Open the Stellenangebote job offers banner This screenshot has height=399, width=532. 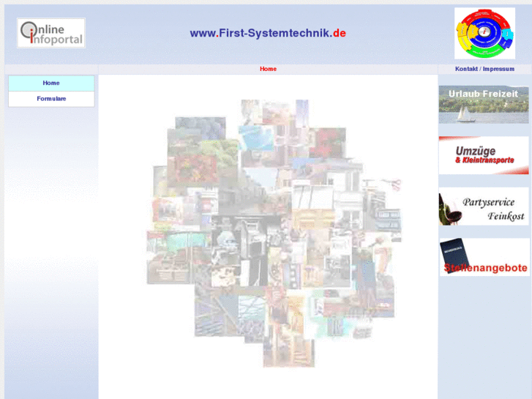click(484, 257)
